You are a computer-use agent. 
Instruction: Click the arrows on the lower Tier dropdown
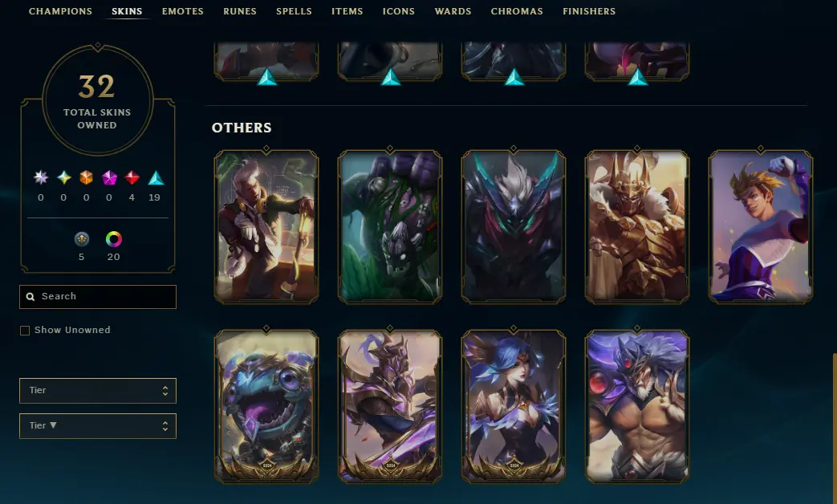coord(165,426)
